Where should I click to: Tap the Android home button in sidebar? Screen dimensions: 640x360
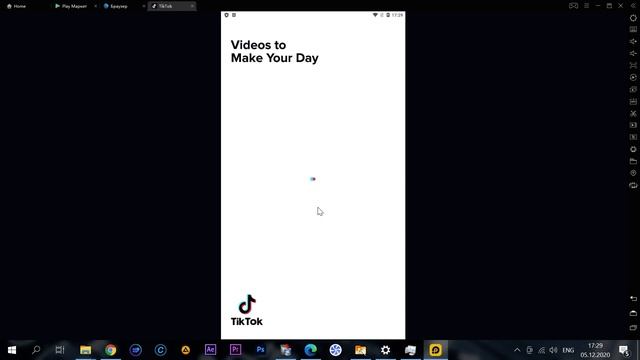click(633, 313)
